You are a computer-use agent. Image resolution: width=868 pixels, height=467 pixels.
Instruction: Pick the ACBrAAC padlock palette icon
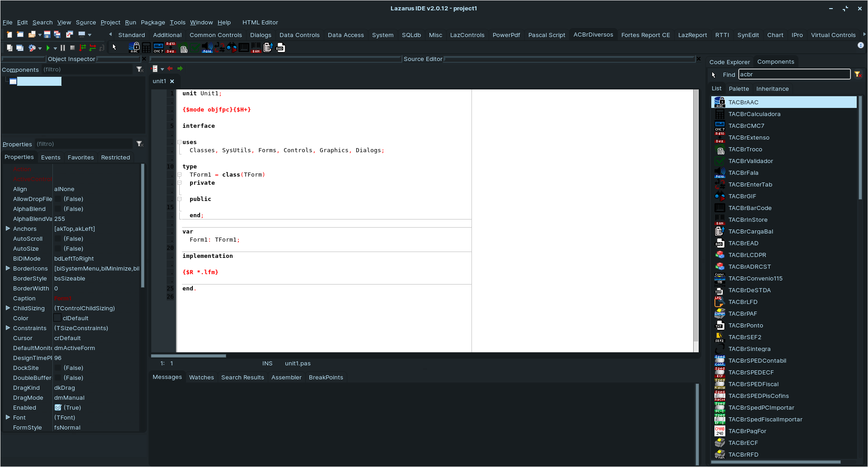[134, 47]
